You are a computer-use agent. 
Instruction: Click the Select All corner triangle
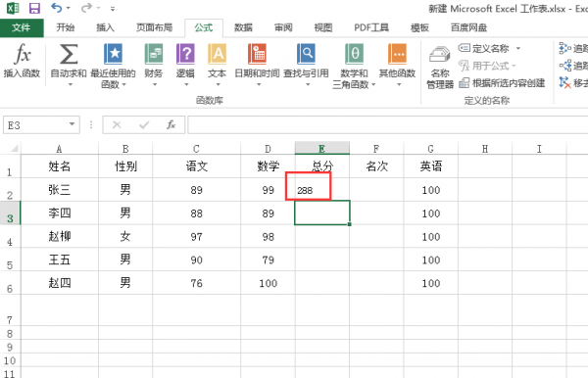(x=14, y=148)
